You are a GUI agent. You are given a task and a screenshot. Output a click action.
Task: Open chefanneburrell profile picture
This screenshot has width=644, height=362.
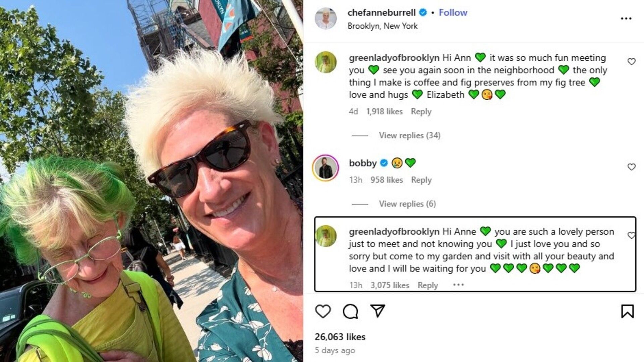click(326, 18)
